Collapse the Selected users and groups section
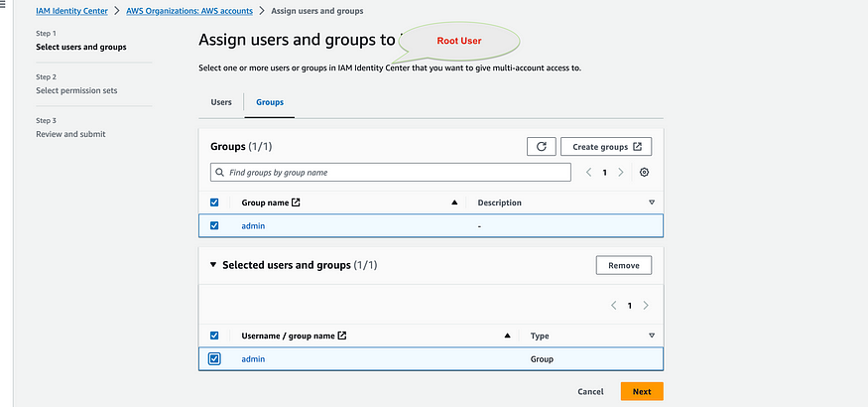Viewport: 868px width, 407px height. pos(213,265)
